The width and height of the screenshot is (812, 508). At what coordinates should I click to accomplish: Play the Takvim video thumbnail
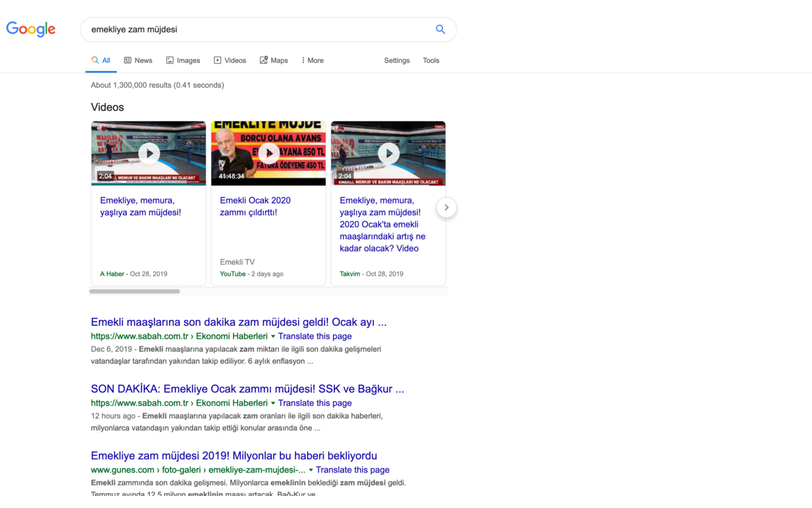(x=388, y=153)
